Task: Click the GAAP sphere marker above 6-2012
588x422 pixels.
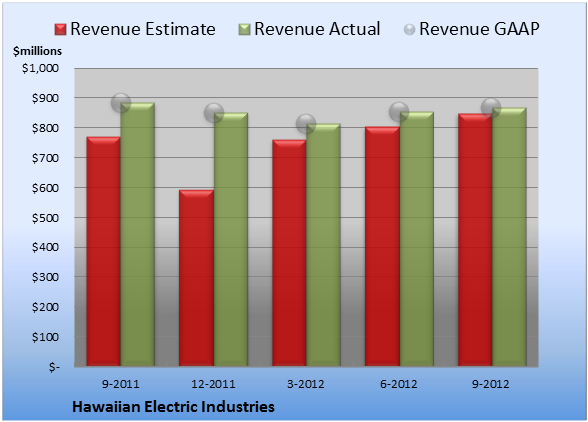Action: 399,111
